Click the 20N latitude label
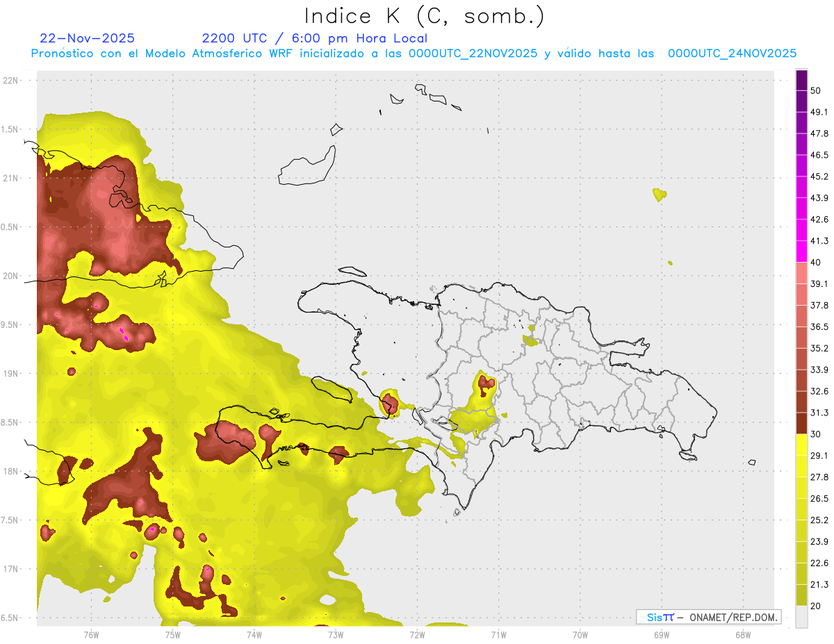This screenshot has width=834, height=644. (x=10, y=276)
